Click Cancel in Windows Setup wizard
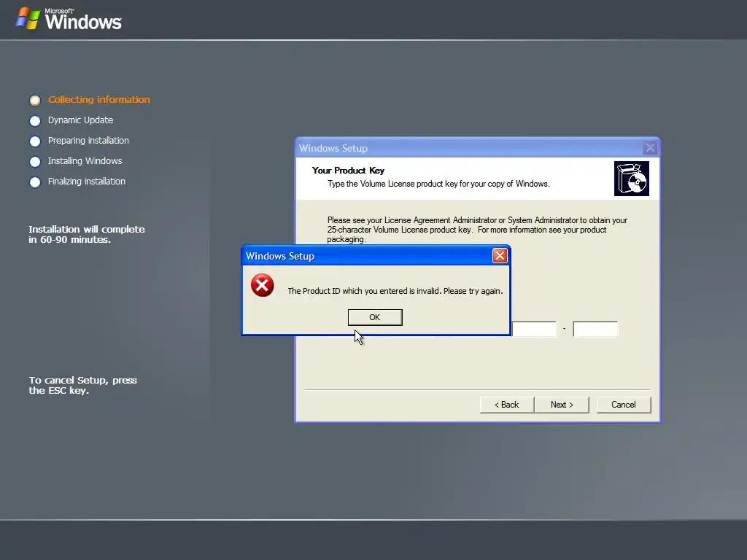 pos(624,405)
